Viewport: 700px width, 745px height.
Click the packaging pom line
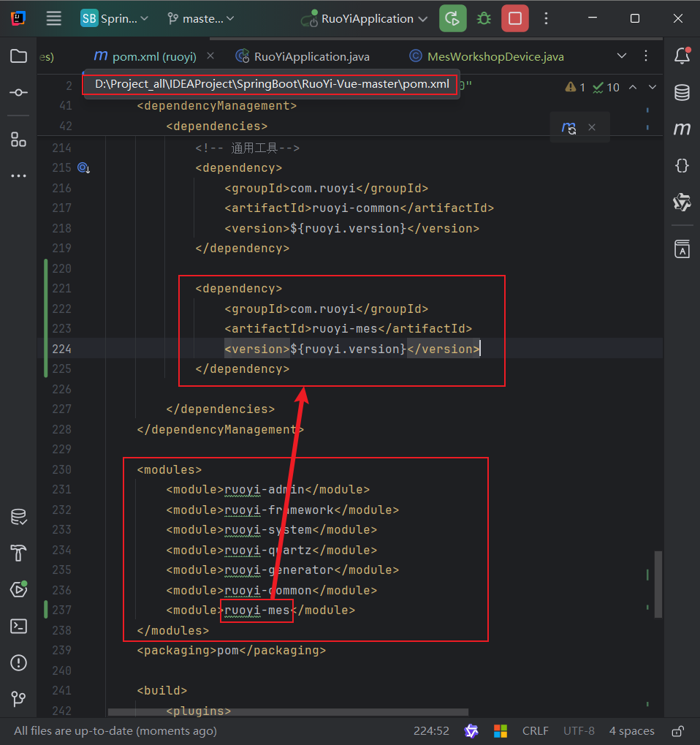(x=232, y=651)
